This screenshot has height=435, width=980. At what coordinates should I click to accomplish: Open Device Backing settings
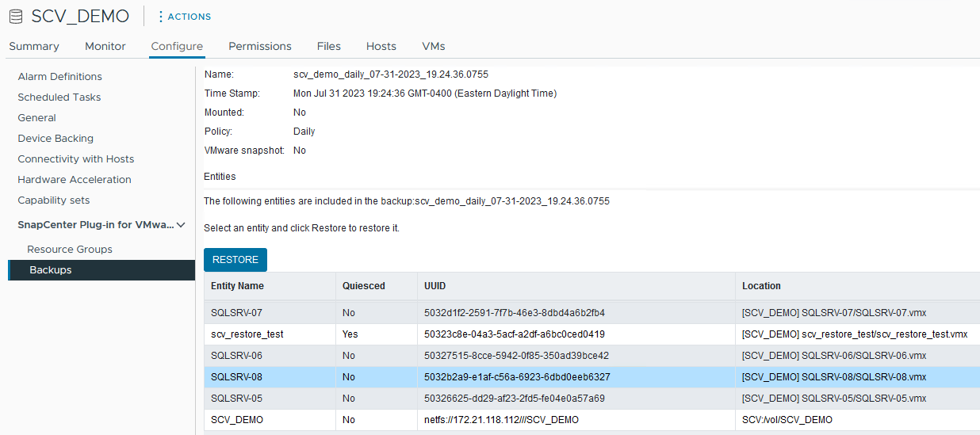[x=56, y=139]
